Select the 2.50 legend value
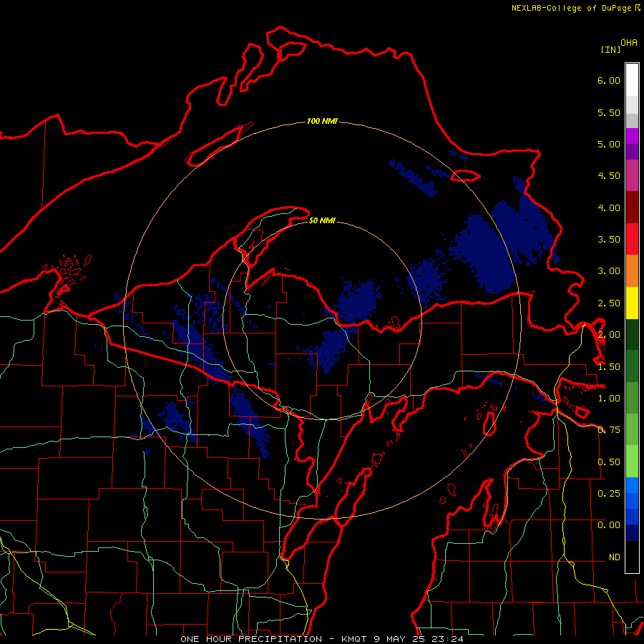The width and height of the screenshot is (644, 644). pos(609,303)
